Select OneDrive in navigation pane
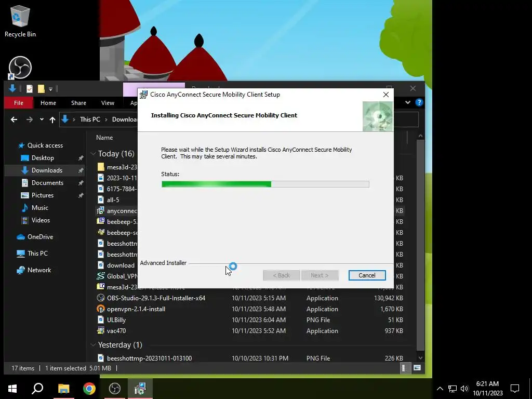This screenshot has width=532, height=399. click(x=40, y=237)
